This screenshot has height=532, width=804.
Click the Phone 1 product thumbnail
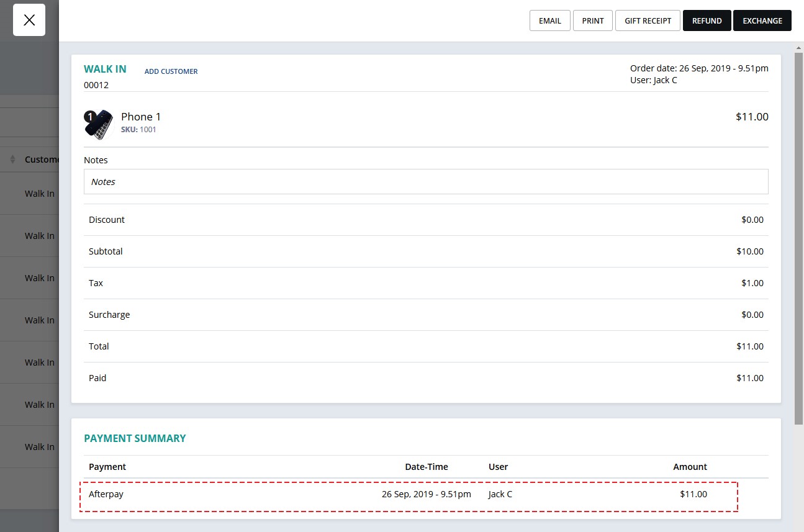click(x=99, y=124)
